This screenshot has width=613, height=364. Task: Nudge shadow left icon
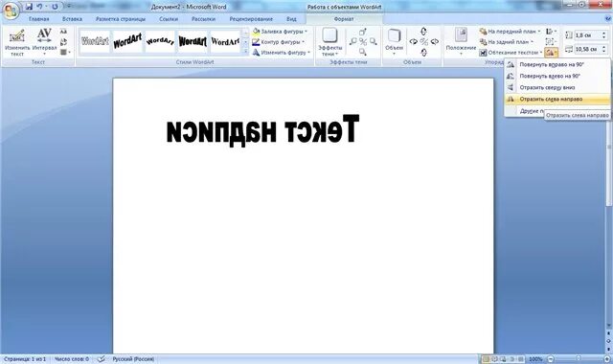353,42
